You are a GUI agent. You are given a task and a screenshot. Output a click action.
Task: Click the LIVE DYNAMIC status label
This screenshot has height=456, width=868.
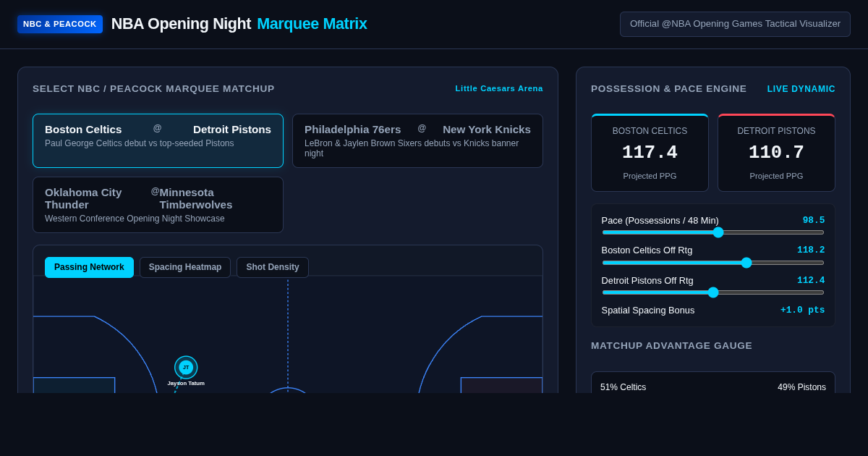coord(801,89)
